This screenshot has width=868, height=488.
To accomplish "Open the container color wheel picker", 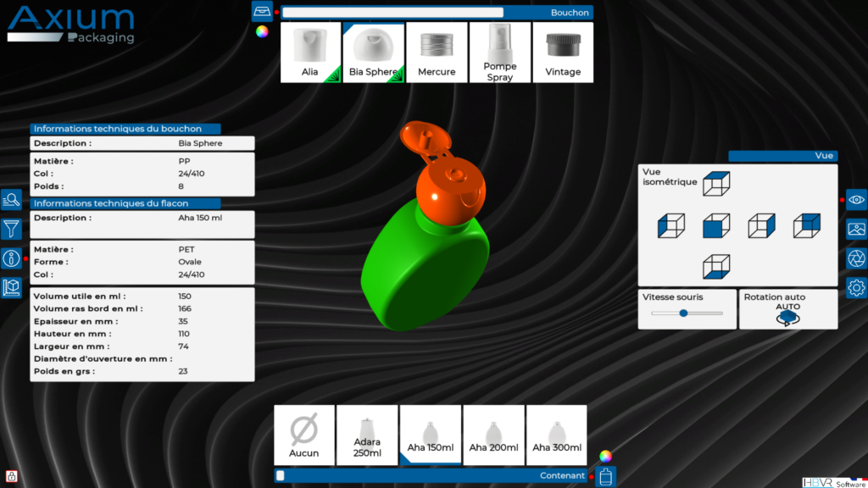I will click(605, 457).
